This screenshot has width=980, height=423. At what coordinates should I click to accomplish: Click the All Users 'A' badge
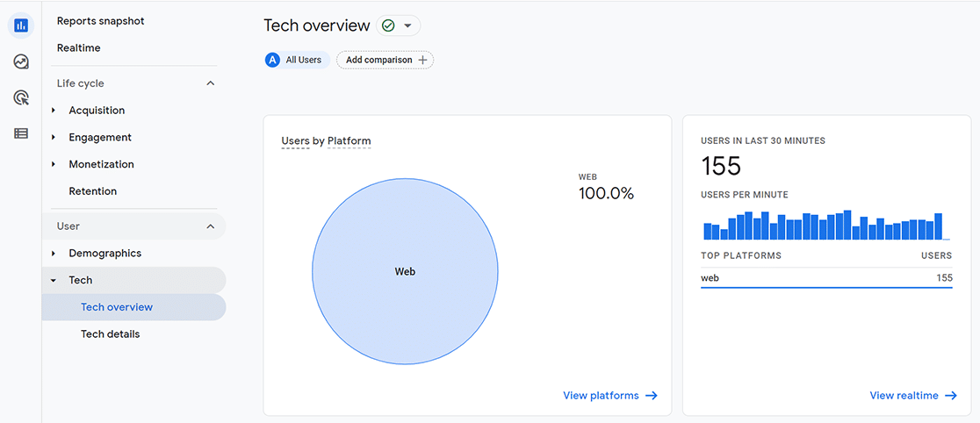[x=273, y=60]
